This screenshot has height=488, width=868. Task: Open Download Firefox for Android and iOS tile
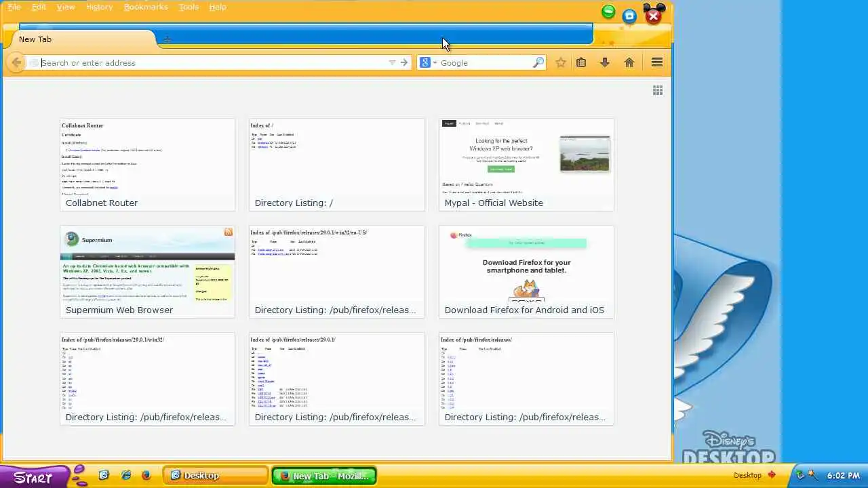tap(526, 272)
